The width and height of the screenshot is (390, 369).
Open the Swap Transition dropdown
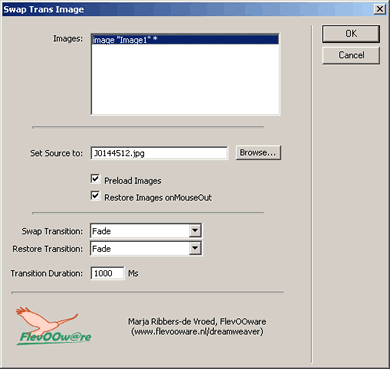coord(195,231)
